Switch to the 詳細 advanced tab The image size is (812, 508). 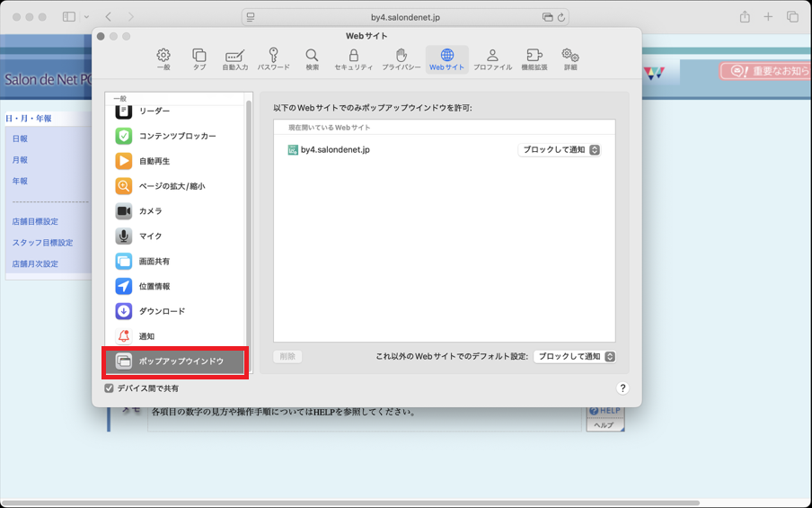pos(570,59)
